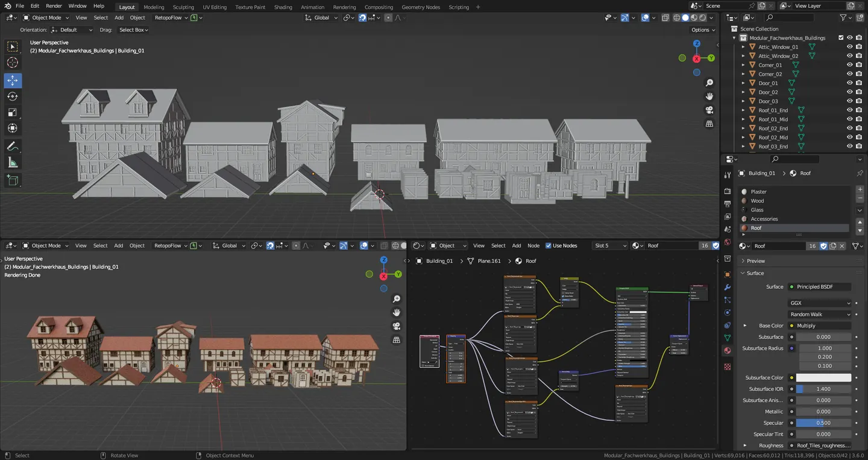Open the Node menu in node editor
Image resolution: width=868 pixels, height=460 pixels.
(533, 245)
